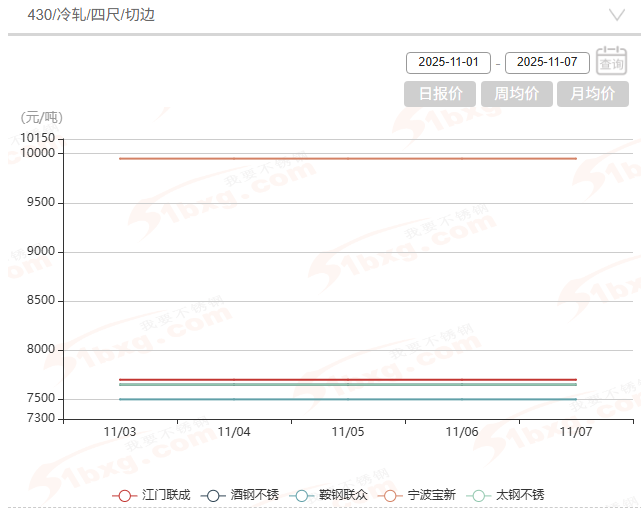Click the 酒钢不锈 legend text label
Viewport: 641px width, 510px height.
click(254, 495)
